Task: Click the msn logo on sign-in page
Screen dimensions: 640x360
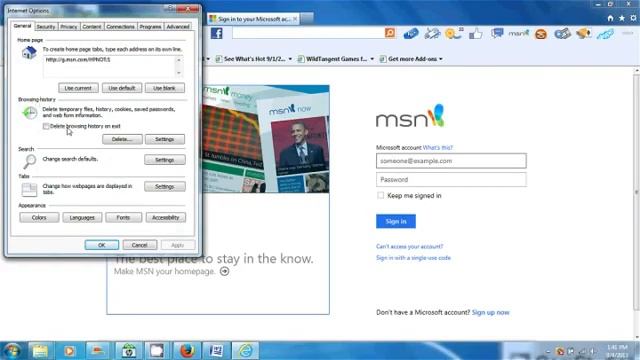Action: (410, 116)
